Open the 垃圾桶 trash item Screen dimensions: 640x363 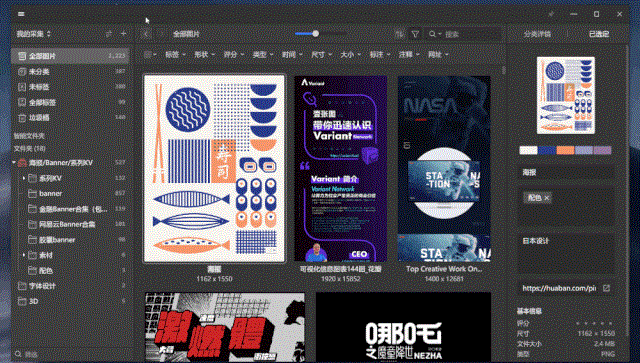point(71,118)
